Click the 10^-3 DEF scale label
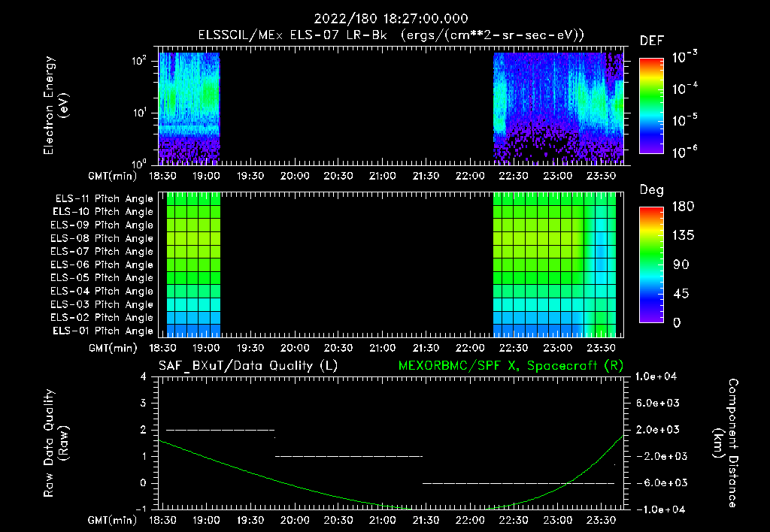Image resolution: width=770 pixels, height=532 pixels. (684, 57)
